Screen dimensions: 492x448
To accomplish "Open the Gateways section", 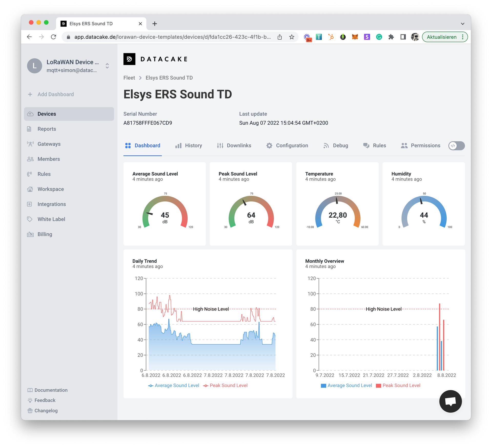I will (49, 144).
